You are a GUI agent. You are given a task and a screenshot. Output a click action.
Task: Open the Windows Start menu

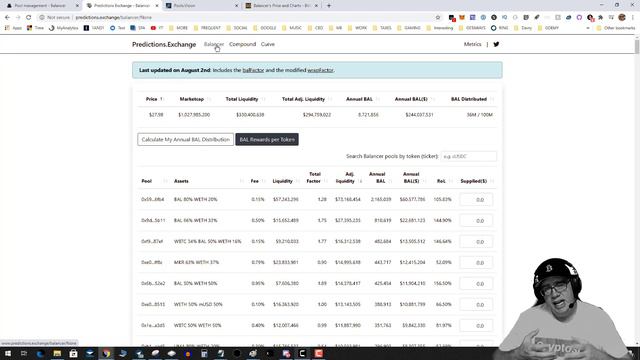click(x=8, y=353)
